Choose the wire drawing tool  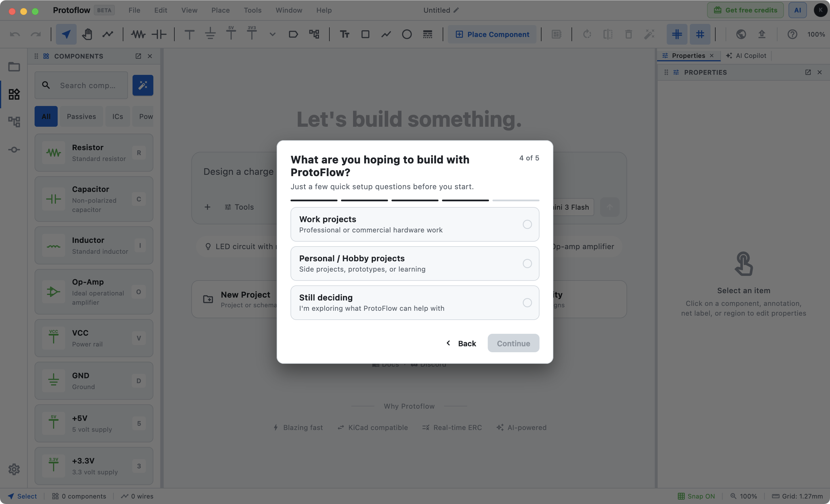pyautogui.click(x=108, y=34)
